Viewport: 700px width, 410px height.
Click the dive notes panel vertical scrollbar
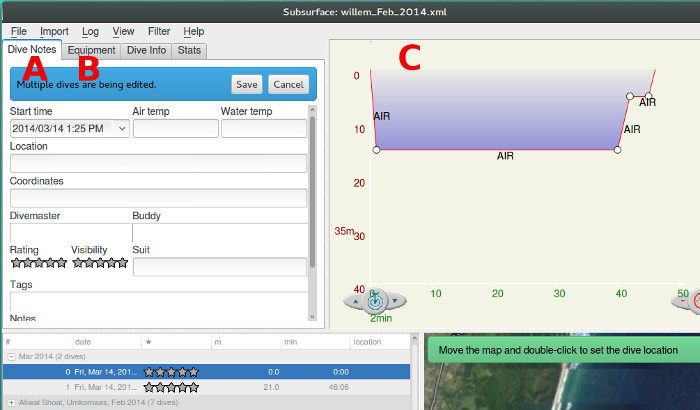(312, 190)
